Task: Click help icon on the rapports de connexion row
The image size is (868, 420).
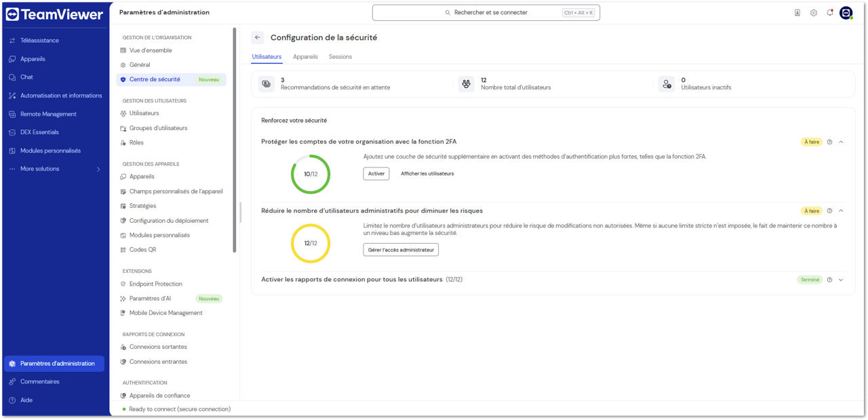Action: tap(829, 280)
